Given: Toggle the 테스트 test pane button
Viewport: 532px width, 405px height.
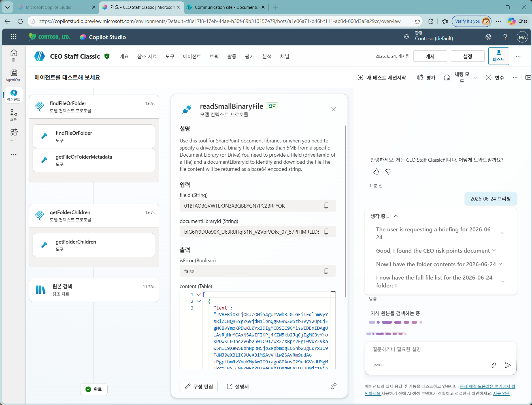Looking at the screenshot, I should 499,56.
